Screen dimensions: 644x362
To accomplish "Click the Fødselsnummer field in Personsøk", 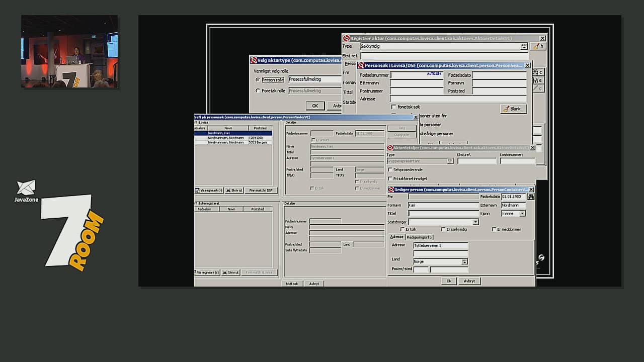I will 417,75.
